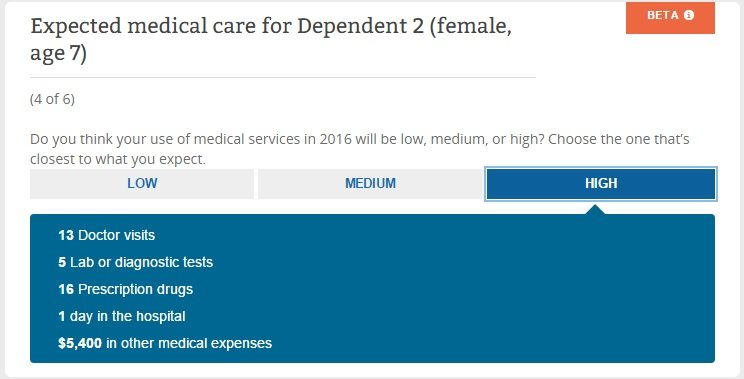This screenshot has width=744, height=379.
Task: Click the 16 Prescription drugs line
Action: 126,289
